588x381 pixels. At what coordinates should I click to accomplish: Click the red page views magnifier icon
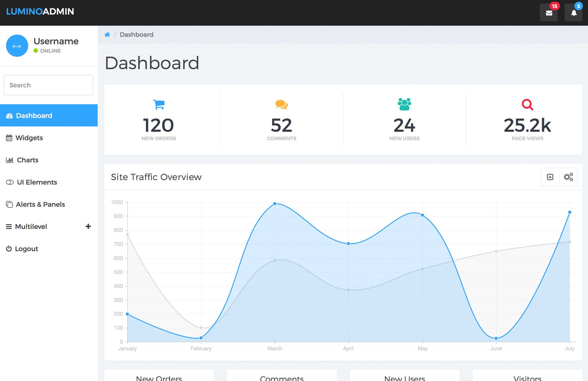527,104
